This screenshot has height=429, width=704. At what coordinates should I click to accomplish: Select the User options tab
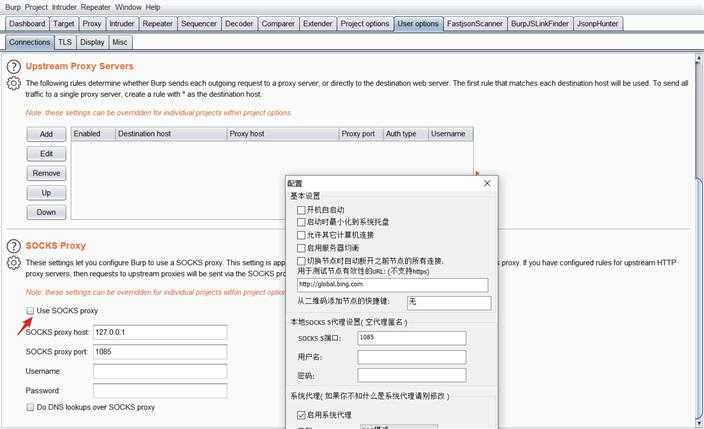point(418,24)
